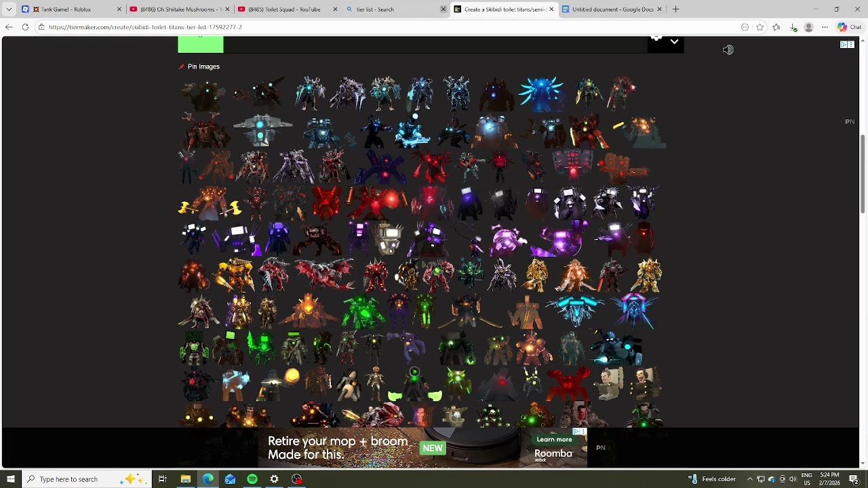
Task: Click the NEW badge in the Roomba ad
Action: click(x=433, y=448)
